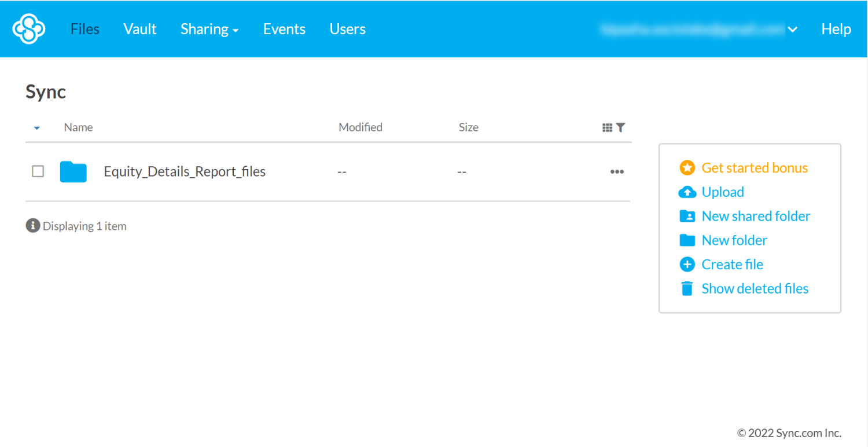Sort files by Size column
This screenshot has height=447, width=868.
pos(469,127)
